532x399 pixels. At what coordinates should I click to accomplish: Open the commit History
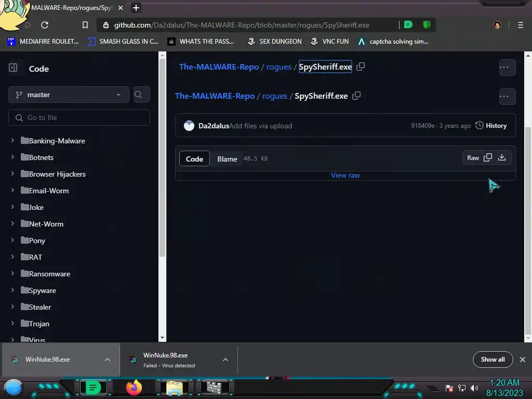coord(491,126)
